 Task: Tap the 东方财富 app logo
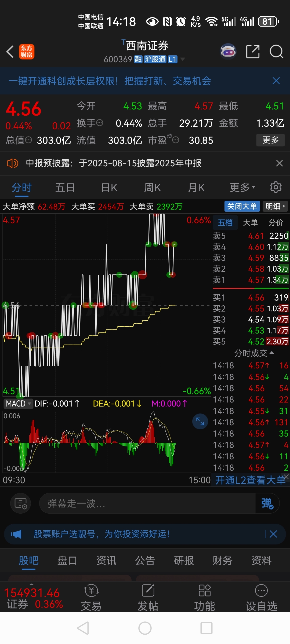[27, 52]
